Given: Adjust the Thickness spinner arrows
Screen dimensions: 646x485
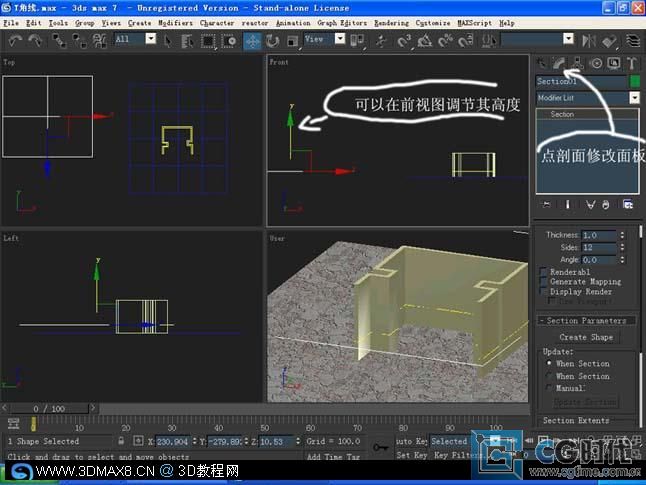Looking at the screenshot, I should coord(622,235).
